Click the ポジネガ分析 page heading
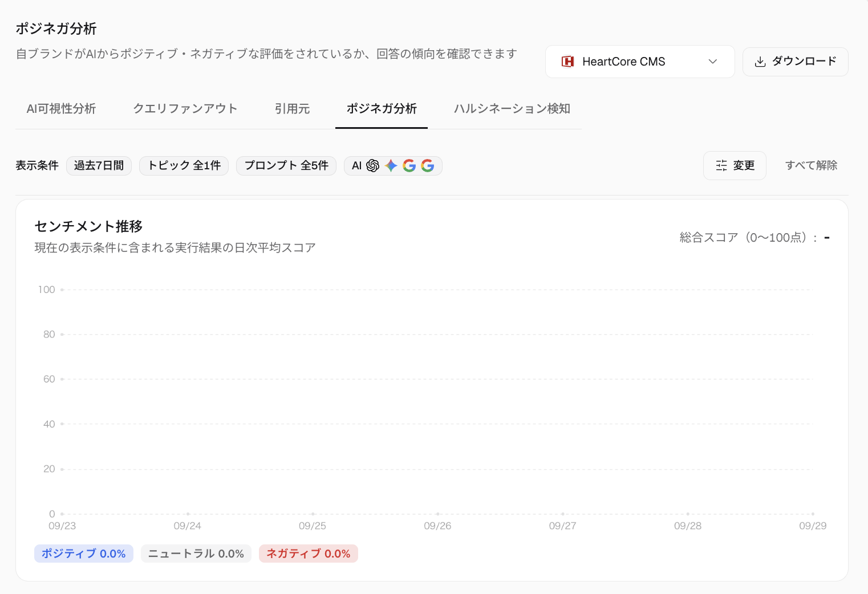The image size is (868, 594). [x=56, y=29]
